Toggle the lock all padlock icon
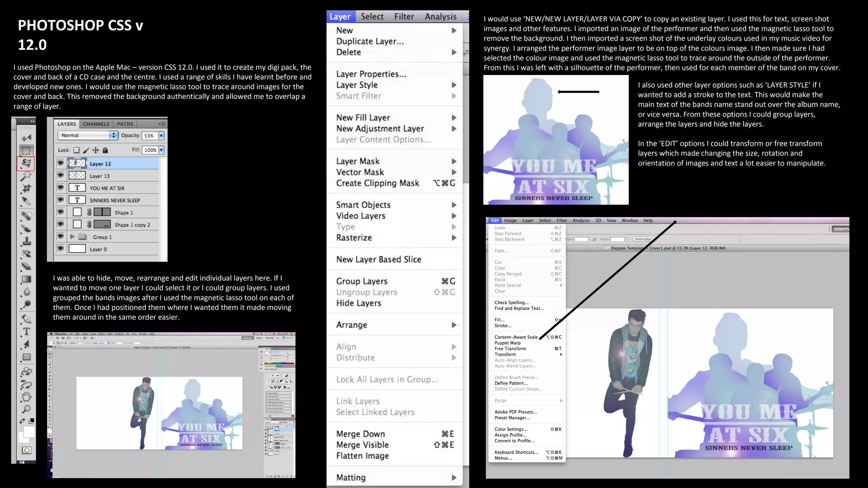Image resolution: width=868 pixels, height=488 pixels. tap(105, 150)
